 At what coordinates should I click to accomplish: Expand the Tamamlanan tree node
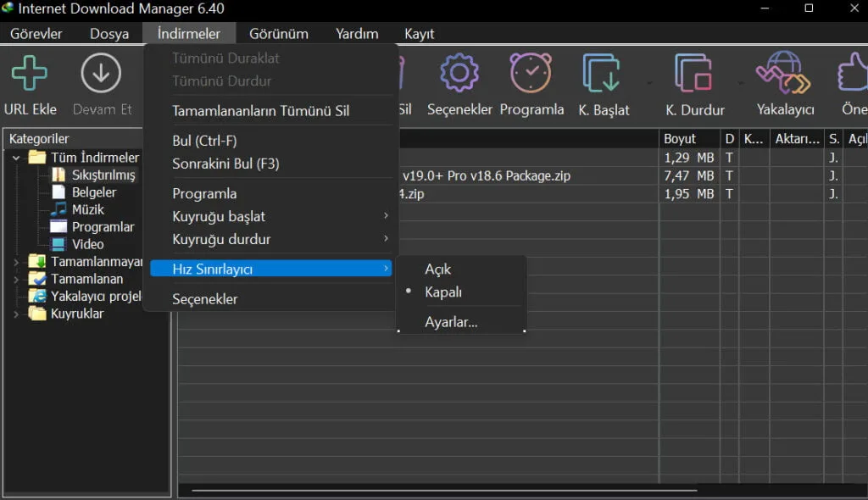coord(16,279)
